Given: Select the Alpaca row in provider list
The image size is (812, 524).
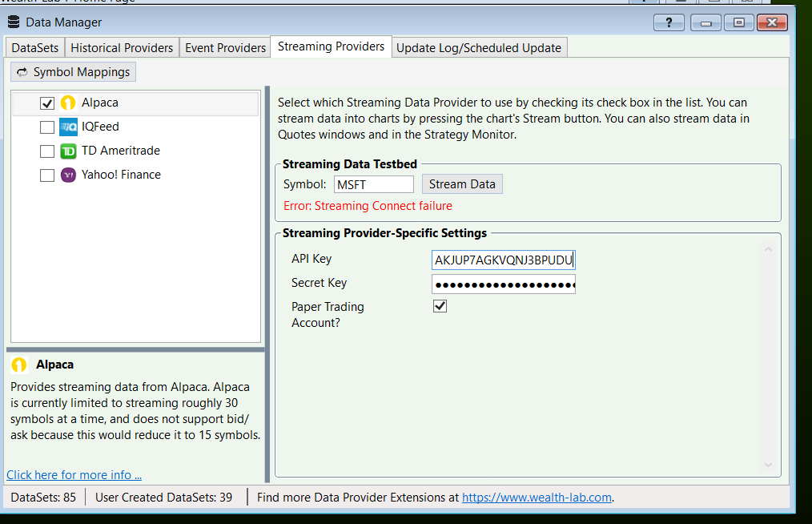Looking at the screenshot, I should [x=135, y=103].
